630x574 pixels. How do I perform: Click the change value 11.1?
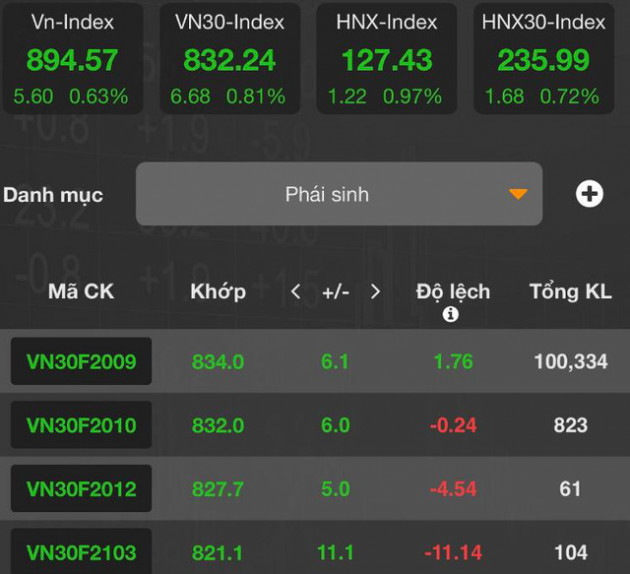tap(335, 553)
